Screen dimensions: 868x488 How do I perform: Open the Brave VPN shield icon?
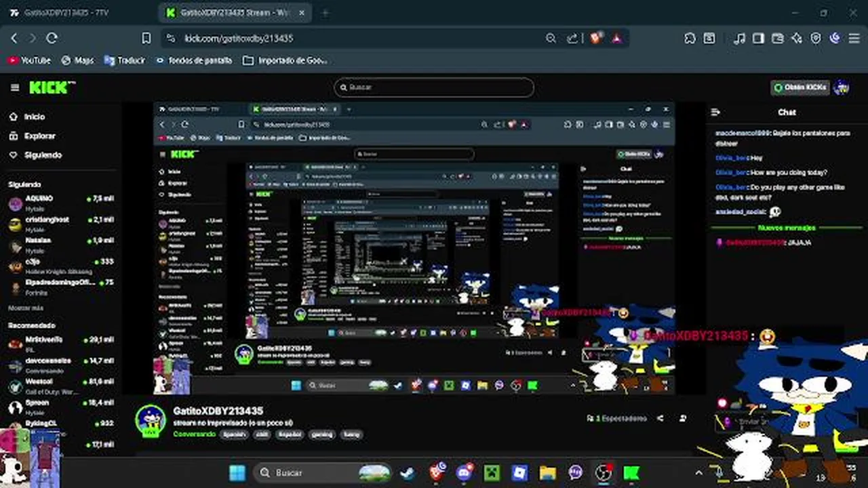point(816,39)
